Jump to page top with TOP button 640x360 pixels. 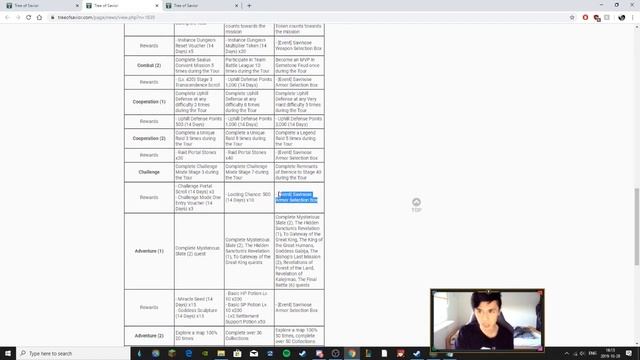tap(416, 205)
